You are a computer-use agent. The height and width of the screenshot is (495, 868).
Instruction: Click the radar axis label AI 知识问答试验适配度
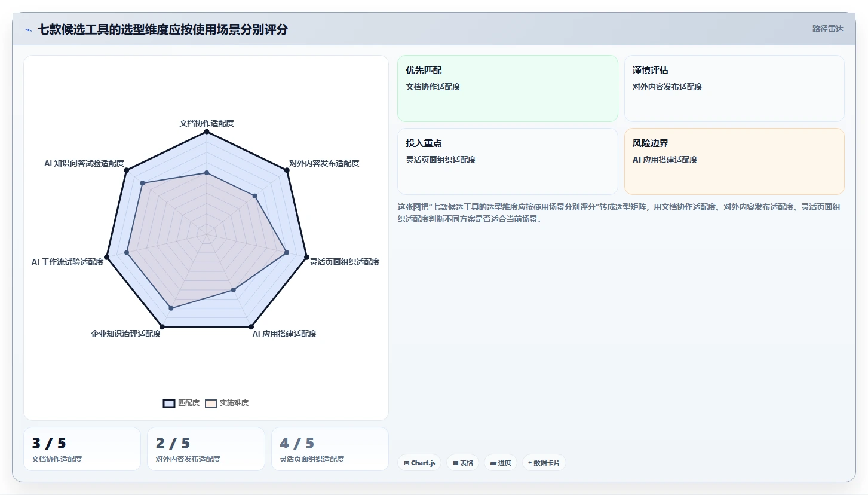click(x=84, y=163)
